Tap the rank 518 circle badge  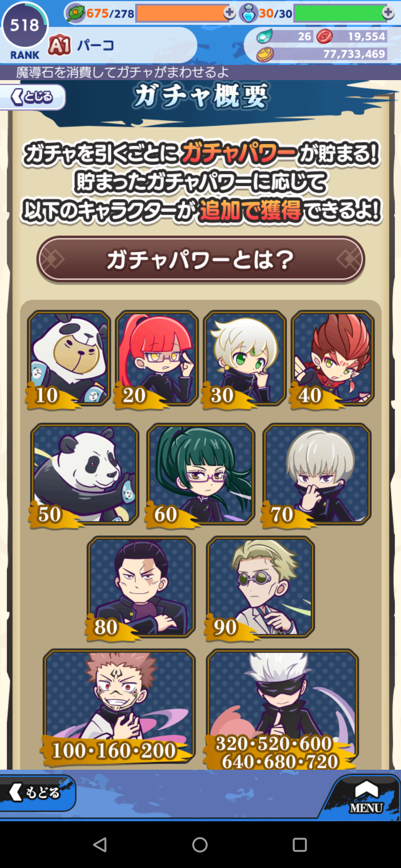[x=25, y=30]
